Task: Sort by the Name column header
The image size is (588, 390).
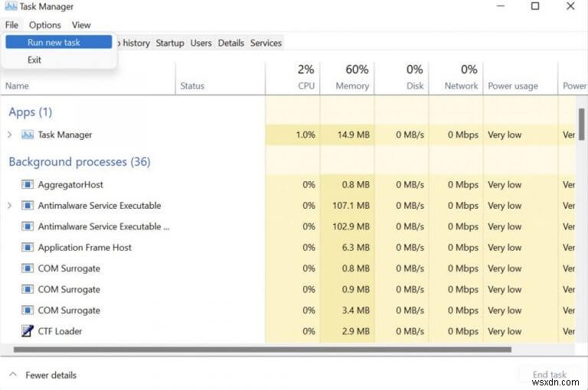Action: (17, 86)
